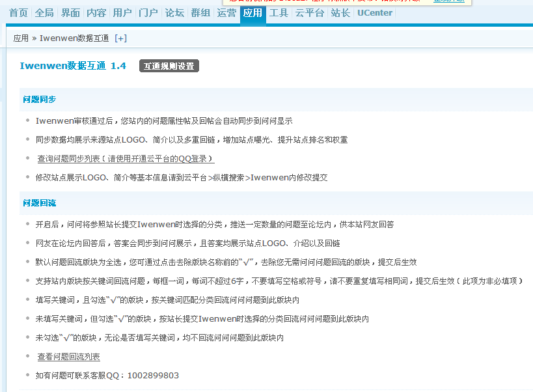Image resolution: width=533 pixels, height=392 pixels.
Task: Click the line starting 未填写关键词，但勾选
Action: tap(202, 319)
